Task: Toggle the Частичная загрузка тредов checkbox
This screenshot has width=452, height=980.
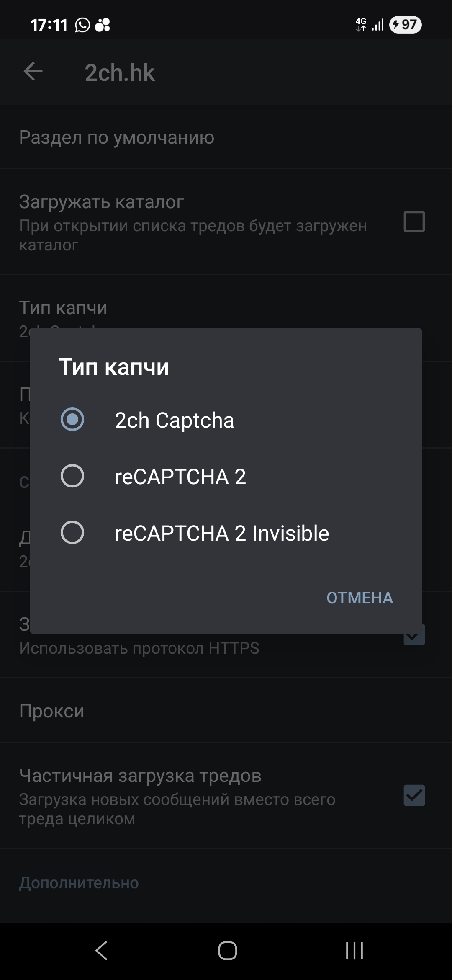Action: [414, 796]
